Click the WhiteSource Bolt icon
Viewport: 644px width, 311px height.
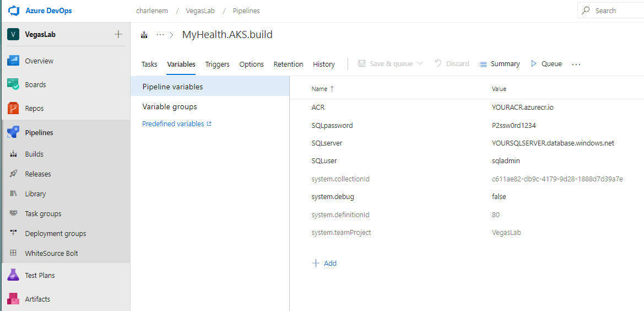click(x=13, y=253)
